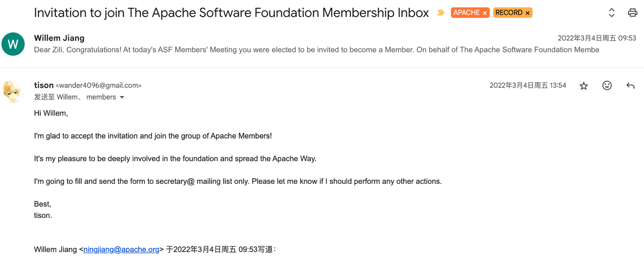Click the 13:54 message timestamp

(x=527, y=85)
